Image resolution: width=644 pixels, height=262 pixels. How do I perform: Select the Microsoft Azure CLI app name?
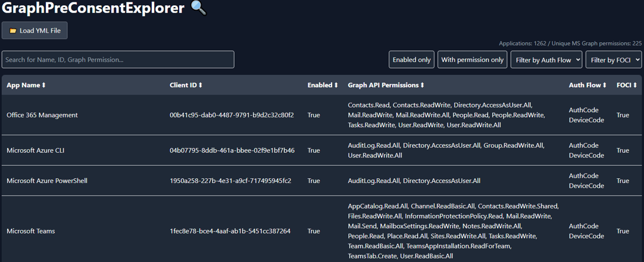click(x=35, y=150)
